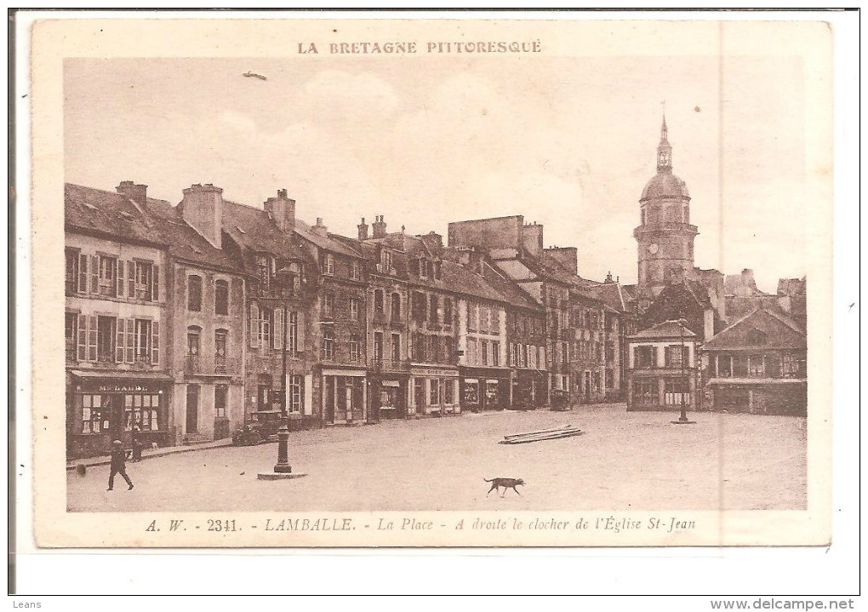The width and height of the screenshot is (868, 612).
Task: Click the pedestrian walking at left
Action: 119,466
